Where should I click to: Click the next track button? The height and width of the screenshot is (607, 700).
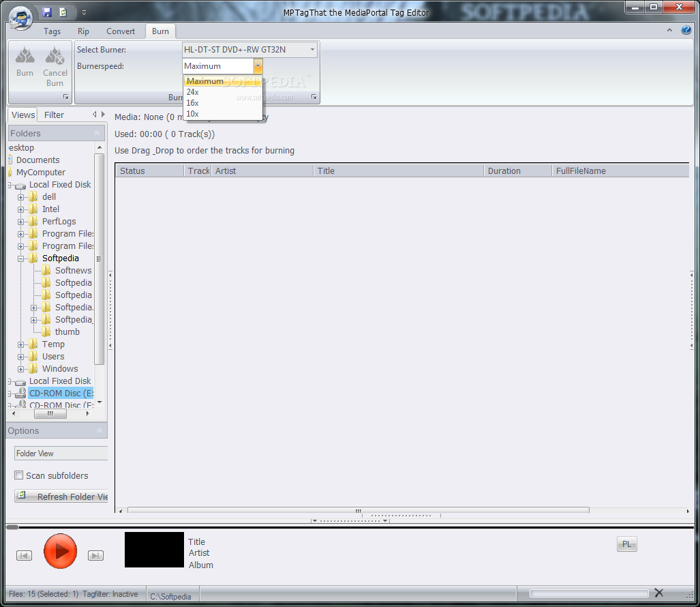(95, 555)
